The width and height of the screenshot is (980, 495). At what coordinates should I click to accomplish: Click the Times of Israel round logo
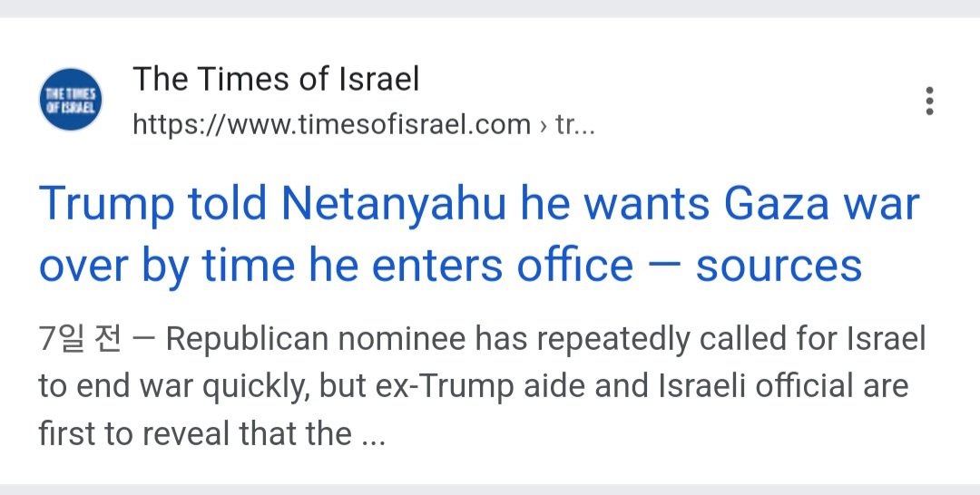[x=71, y=100]
